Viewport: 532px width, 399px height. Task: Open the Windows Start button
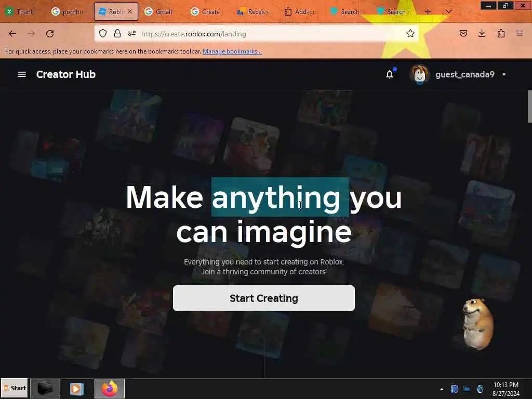[14, 388]
